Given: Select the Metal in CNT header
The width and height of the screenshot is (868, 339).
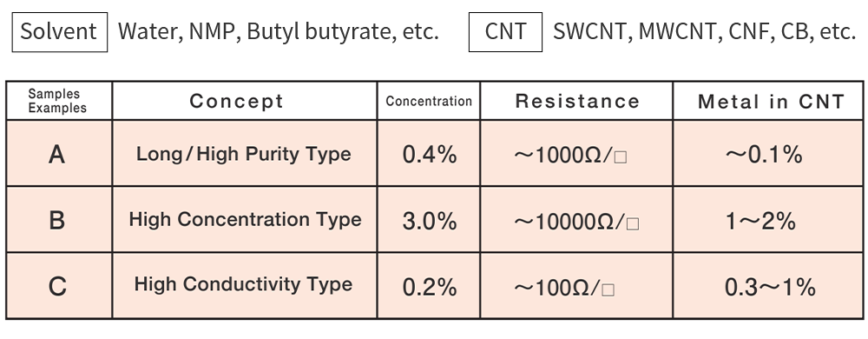Looking at the screenshot, I should pos(768,101).
